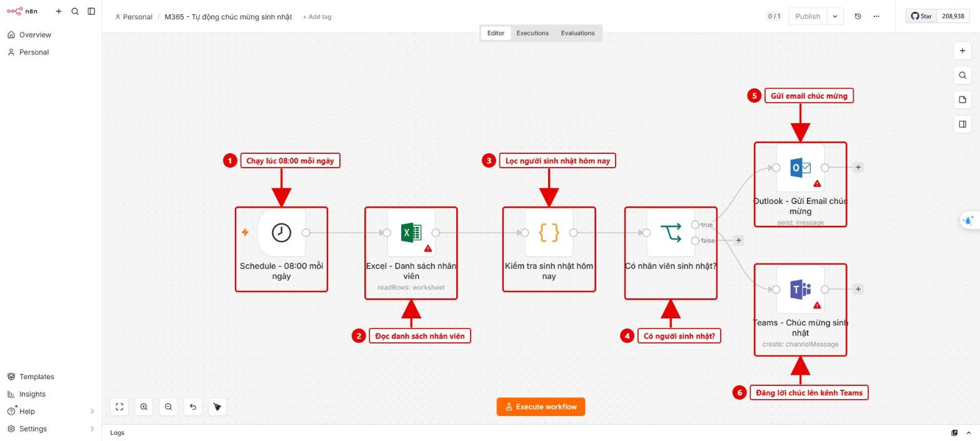980x441 pixels.
Task: Click the "readRows: worksheet" subtitle
Action: tap(411, 288)
